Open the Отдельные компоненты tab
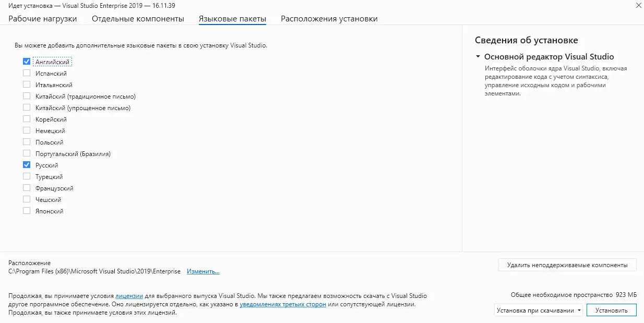 tap(138, 19)
